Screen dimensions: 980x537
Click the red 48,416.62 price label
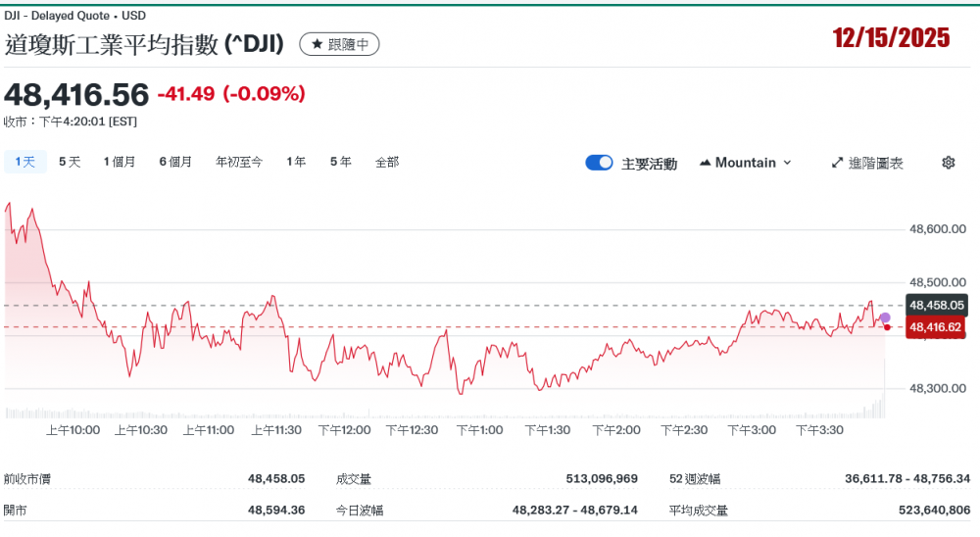click(937, 327)
